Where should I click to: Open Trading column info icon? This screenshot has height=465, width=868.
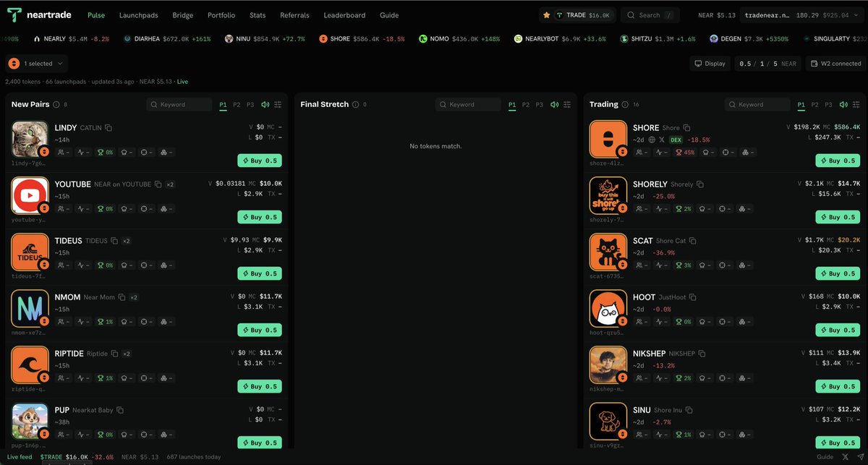[626, 105]
